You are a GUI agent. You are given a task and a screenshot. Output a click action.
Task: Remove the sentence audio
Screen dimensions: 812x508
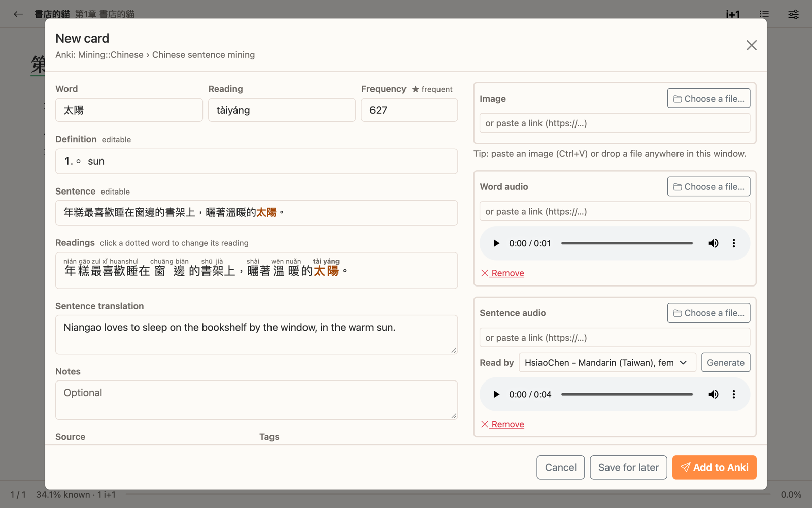502,424
